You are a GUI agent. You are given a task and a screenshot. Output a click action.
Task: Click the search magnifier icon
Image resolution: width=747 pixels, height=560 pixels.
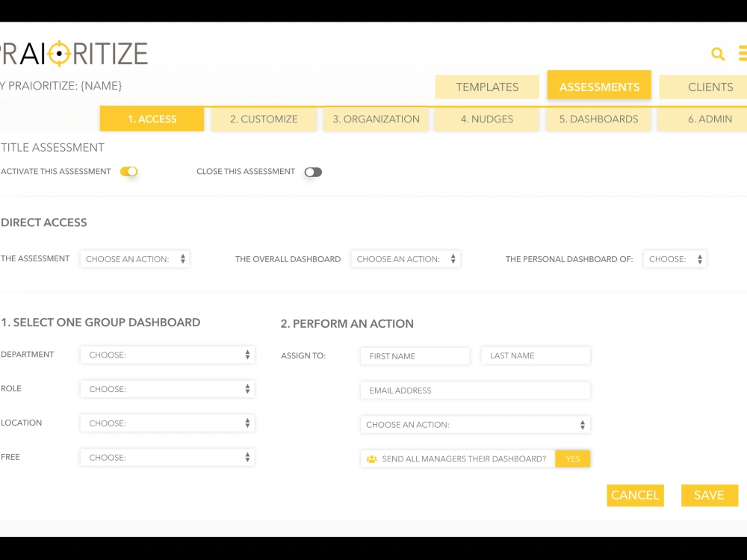click(x=718, y=54)
